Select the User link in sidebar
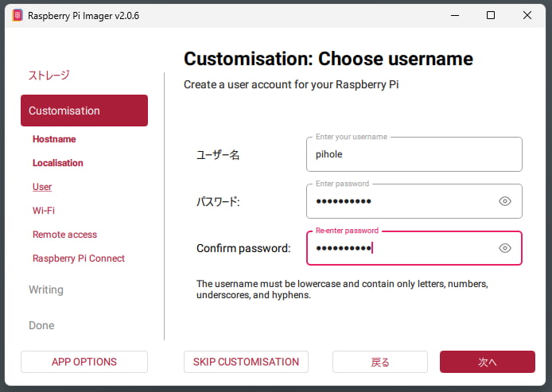Image resolution: width=552 pixels, height=392 pixels. [42, 187]
